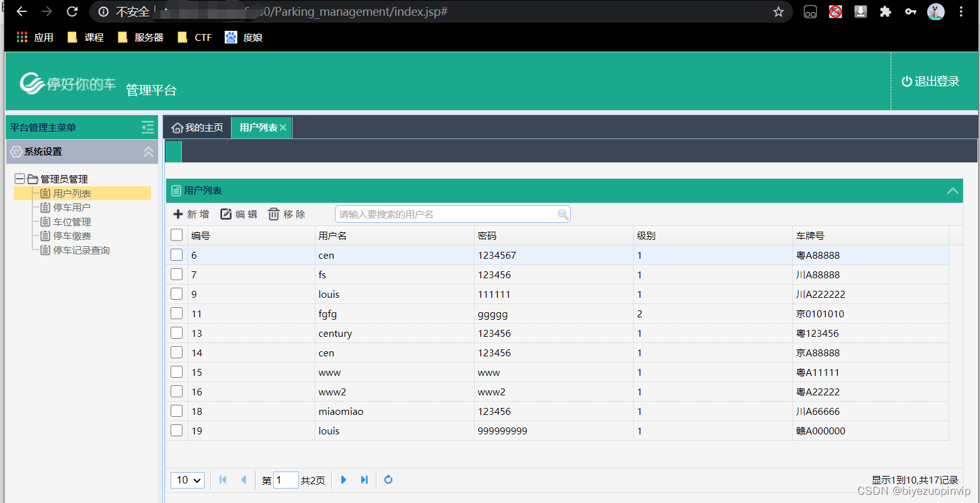This screenshot has height=503, width=980.
Task: Bookmark this page with the star icon
Action: (779, 11)
